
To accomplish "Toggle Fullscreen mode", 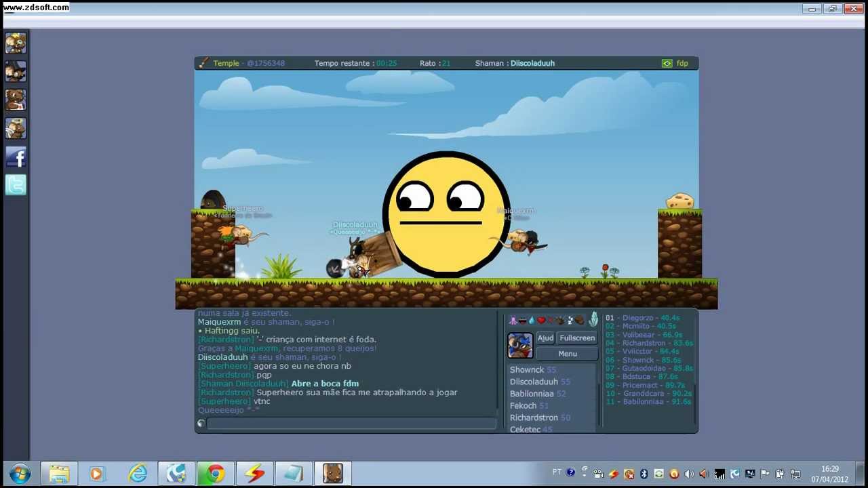I will tap(577, 338).
